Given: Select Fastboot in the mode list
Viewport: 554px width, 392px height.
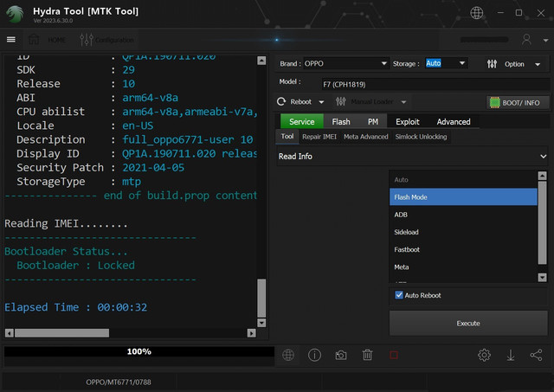Looking at the screenshot, I should coord(463,250).
